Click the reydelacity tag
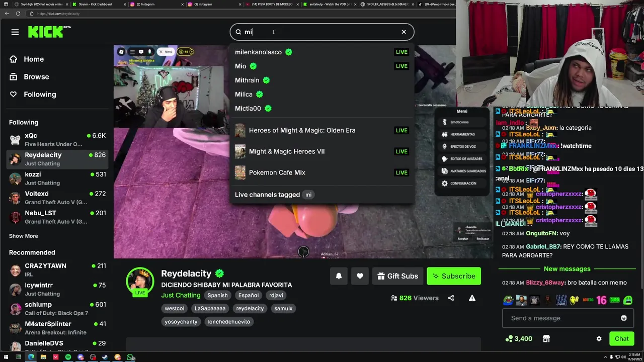This screenshot has width=644, height=362. (250, 309)
